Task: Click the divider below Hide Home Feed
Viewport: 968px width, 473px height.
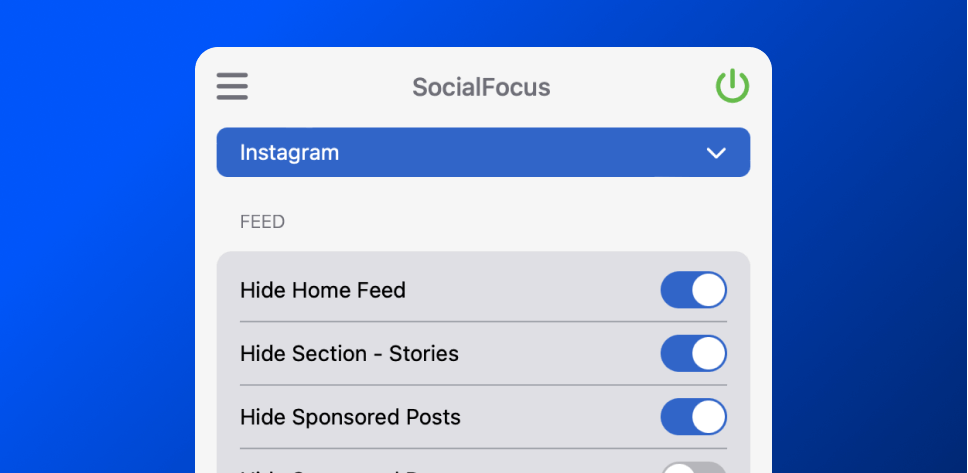Action: tap(483, 322)
